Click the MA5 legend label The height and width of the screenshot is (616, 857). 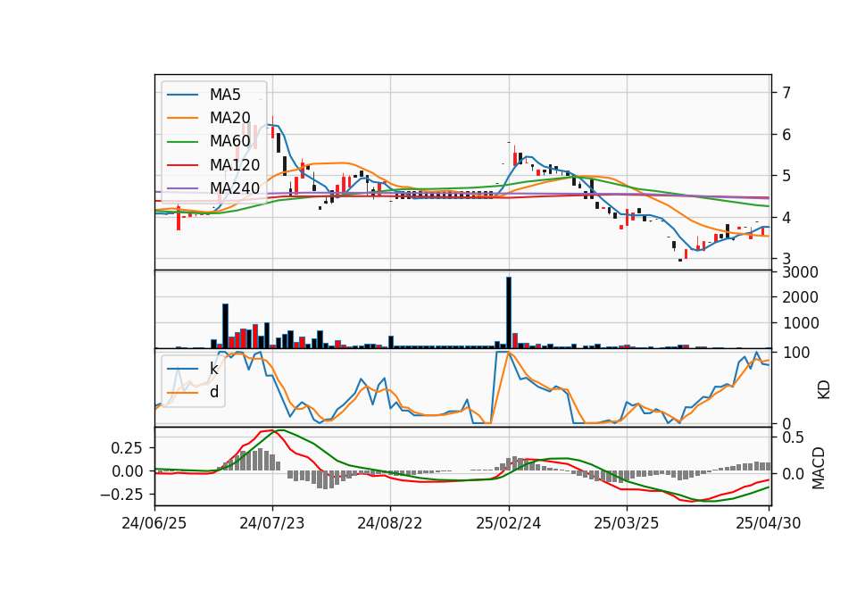225,95
